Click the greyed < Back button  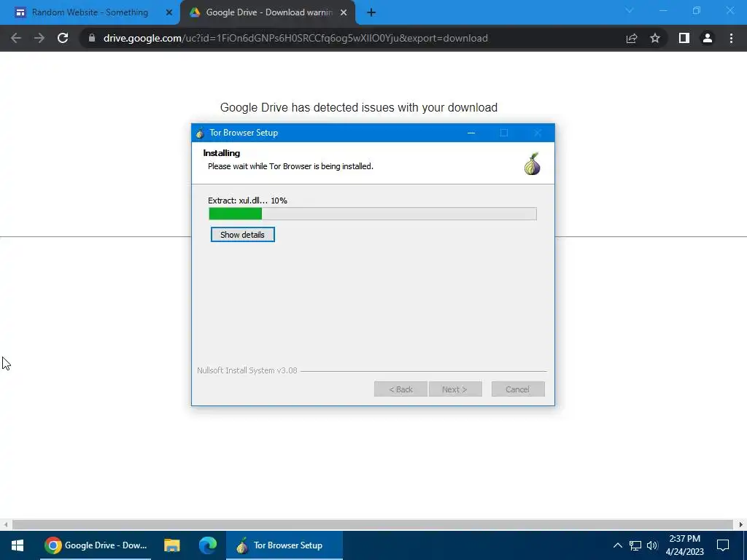tap(400, 389)
